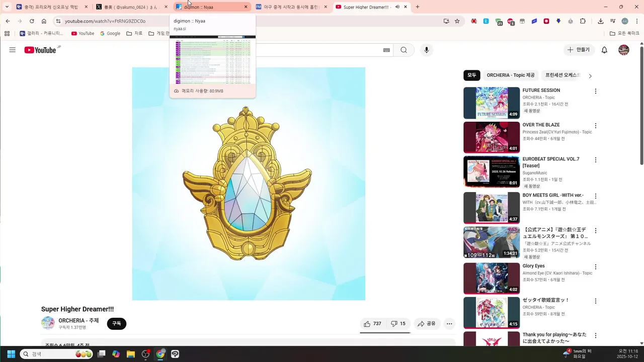Open the OVER THE BLAZE video thumbnail
Screen dimensions: 644x362
(x=492, y=137)
